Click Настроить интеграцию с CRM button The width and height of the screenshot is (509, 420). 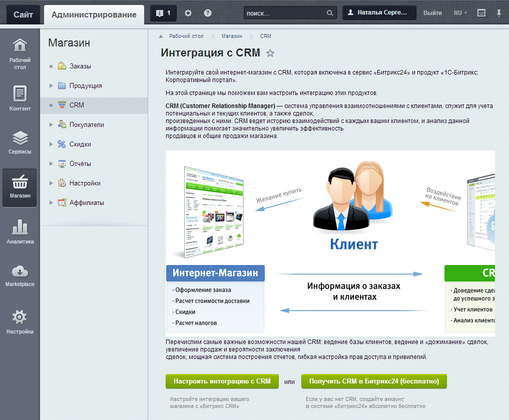coord(222,381)
